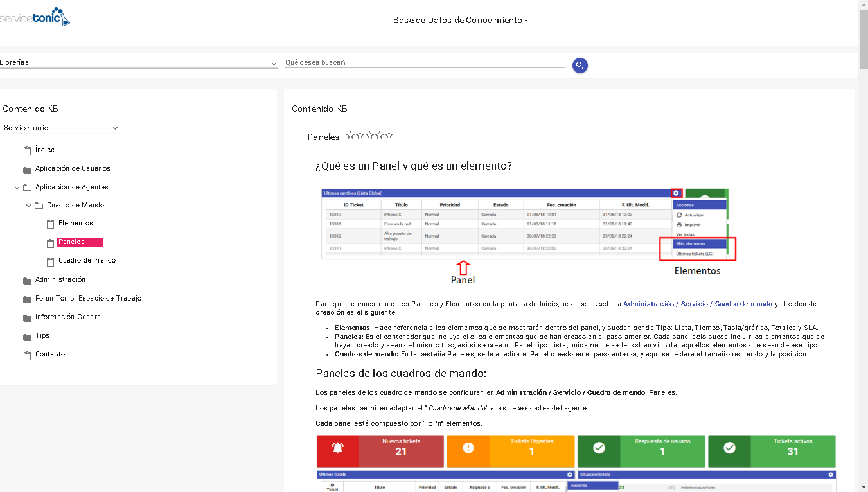Click the folder icon beside Aplicación de Agentes

tap(27, 188)
